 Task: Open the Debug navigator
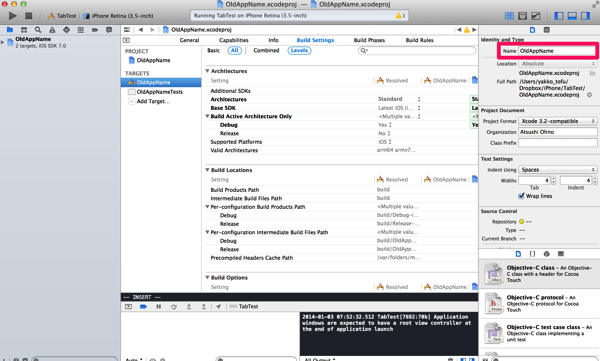tap(80, 29)
